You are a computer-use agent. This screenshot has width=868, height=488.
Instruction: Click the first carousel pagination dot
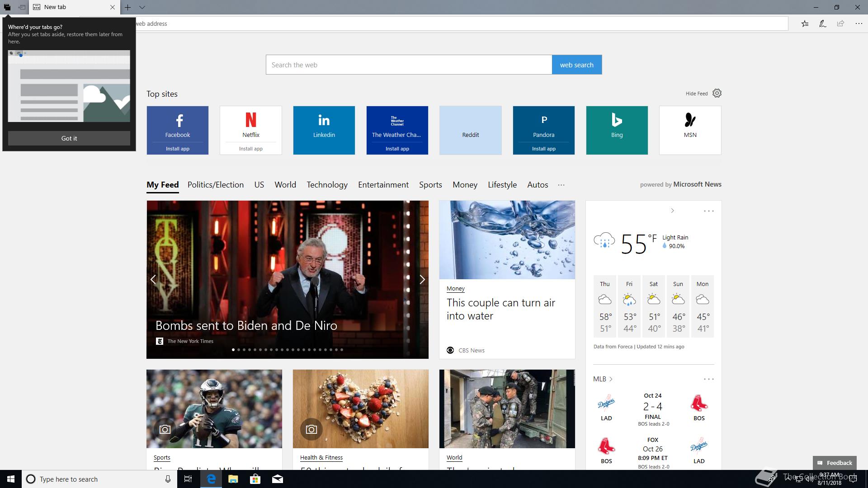233,350
